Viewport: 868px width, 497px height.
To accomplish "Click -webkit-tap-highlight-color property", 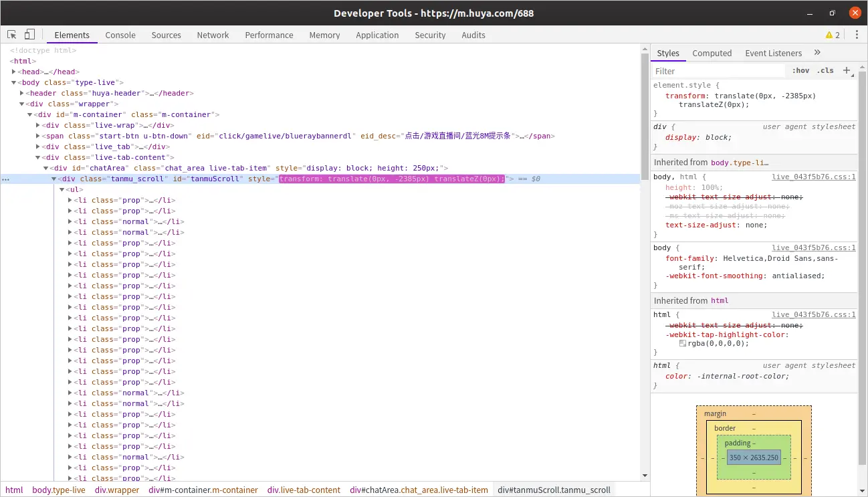I will coord(726,334).
